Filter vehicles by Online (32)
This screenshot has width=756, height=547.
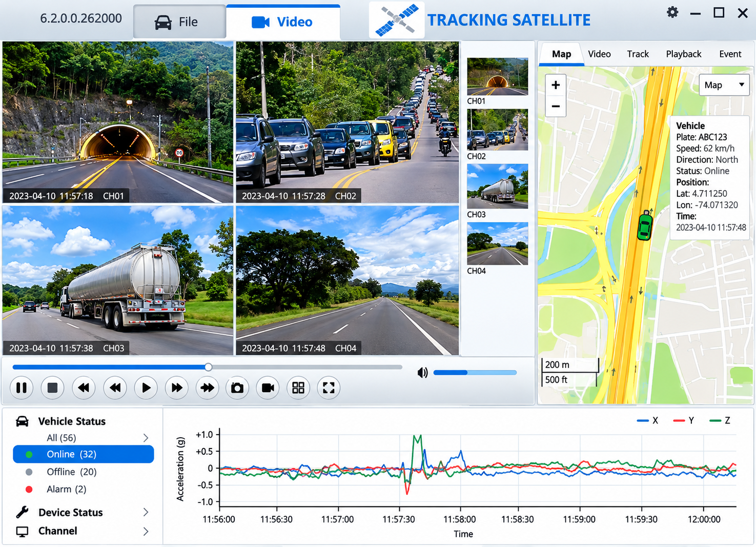[84, 454]
